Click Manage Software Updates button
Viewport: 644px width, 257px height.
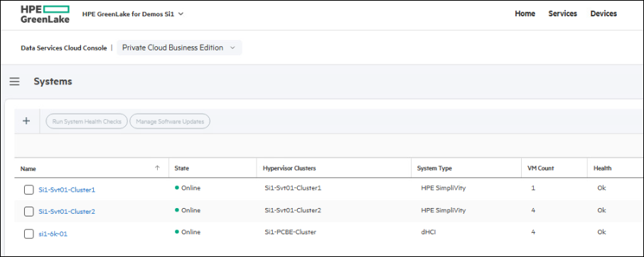click(170, 121)
